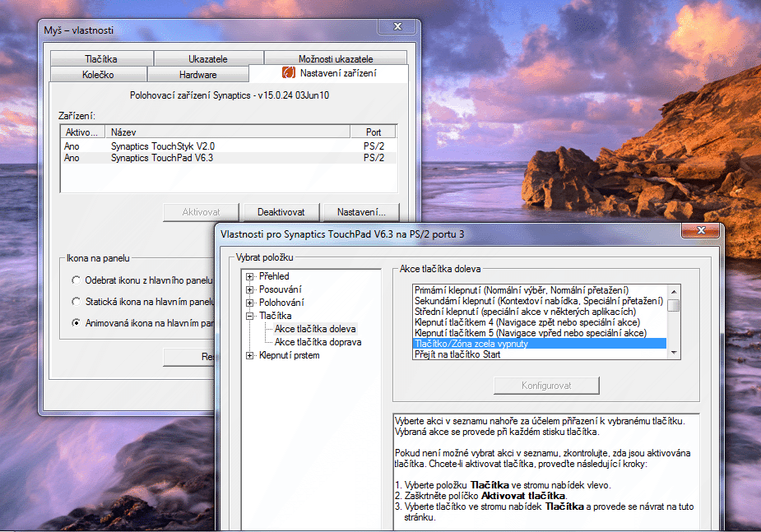Collapse the Tlačítka tree node
This screenshot has height=532, width=761.
click(x=249, y=316)
